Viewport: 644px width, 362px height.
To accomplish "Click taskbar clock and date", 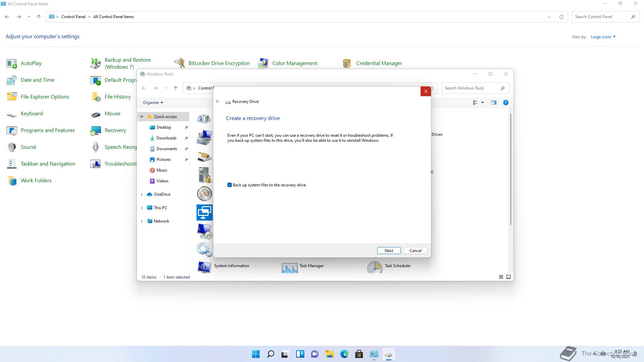I will (x=620, y=354).
